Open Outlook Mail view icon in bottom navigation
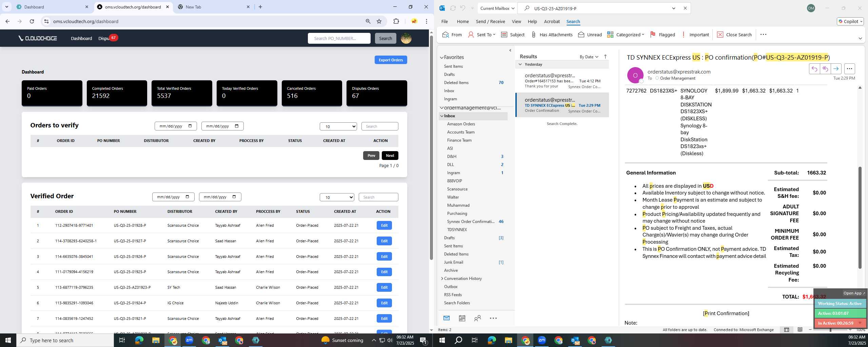This screenshot has height=347, width=868. tap(447, 318)
